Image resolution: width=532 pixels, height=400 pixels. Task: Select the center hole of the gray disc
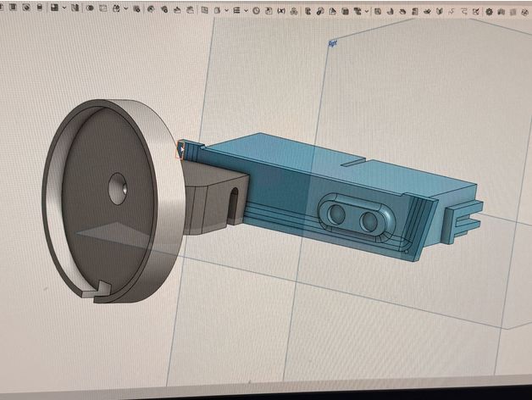point(118,189)
